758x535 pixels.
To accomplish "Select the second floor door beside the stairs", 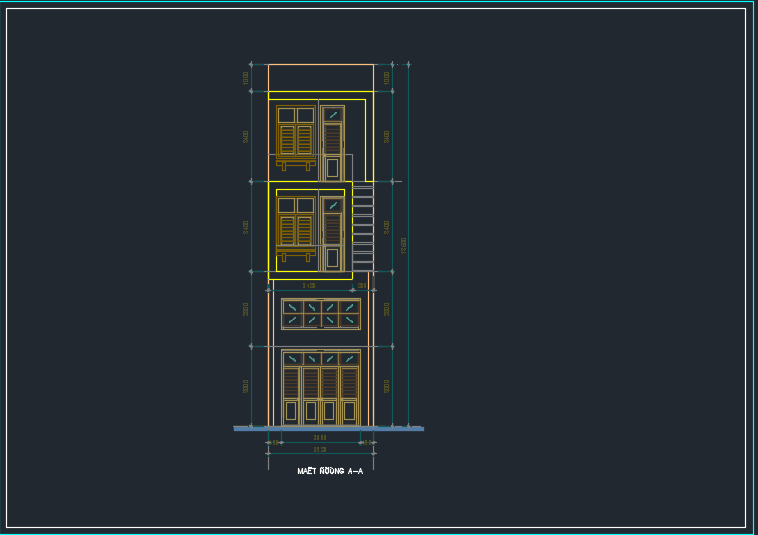I will [333, 233].
